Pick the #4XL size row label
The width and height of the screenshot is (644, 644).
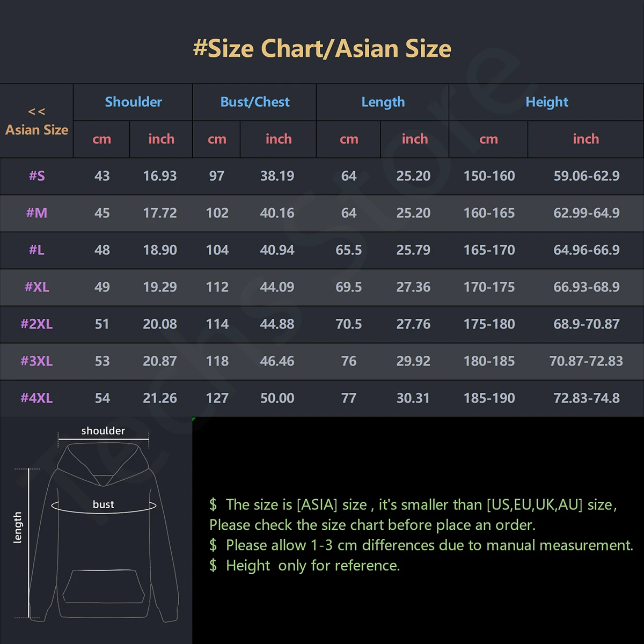pos(36,398)
